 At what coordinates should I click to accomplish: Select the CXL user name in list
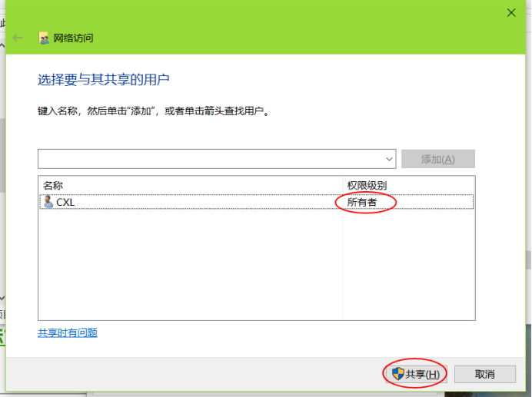[66, 202]
